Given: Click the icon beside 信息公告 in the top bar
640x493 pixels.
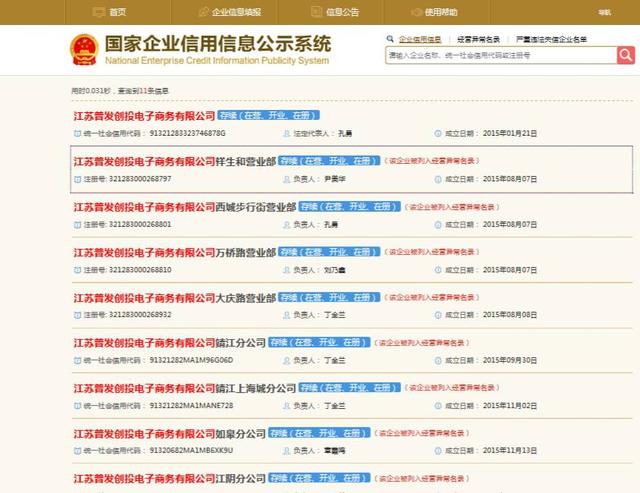Looking at the screenshot, I should 316,12.
